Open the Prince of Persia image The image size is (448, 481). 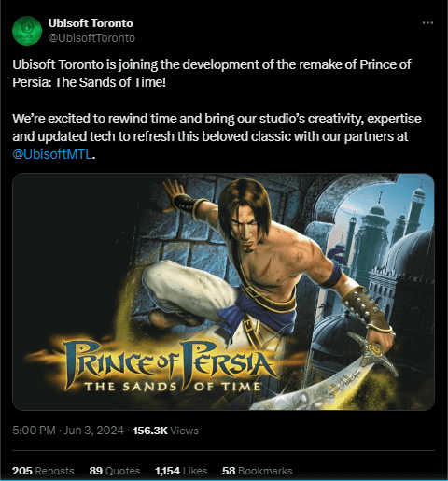click(x=223, y=291)
